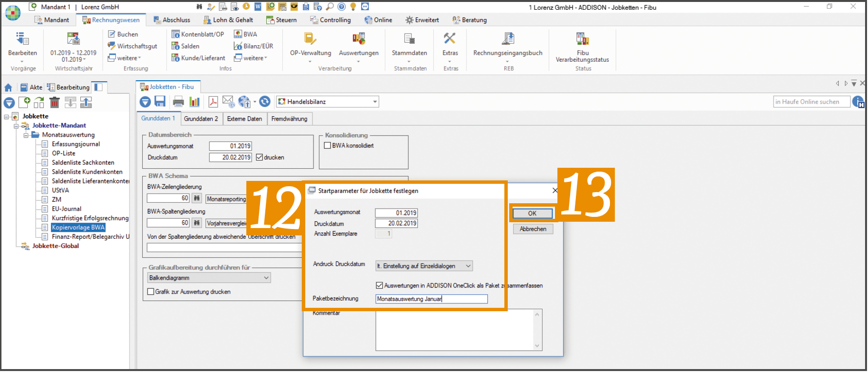Confirm the dialog with OK
Image resolution: width=868 pixels, height=372 pixels.
click(533, 213)
